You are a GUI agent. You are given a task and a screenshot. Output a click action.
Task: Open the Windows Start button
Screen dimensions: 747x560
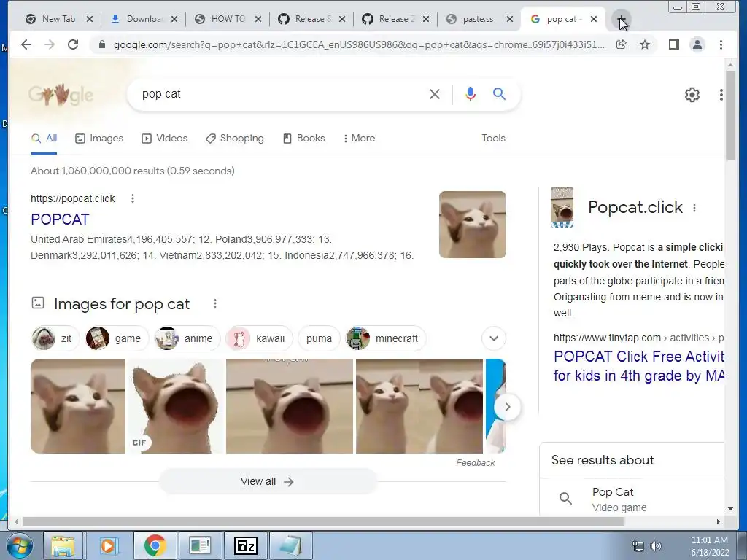pos(20,545)
